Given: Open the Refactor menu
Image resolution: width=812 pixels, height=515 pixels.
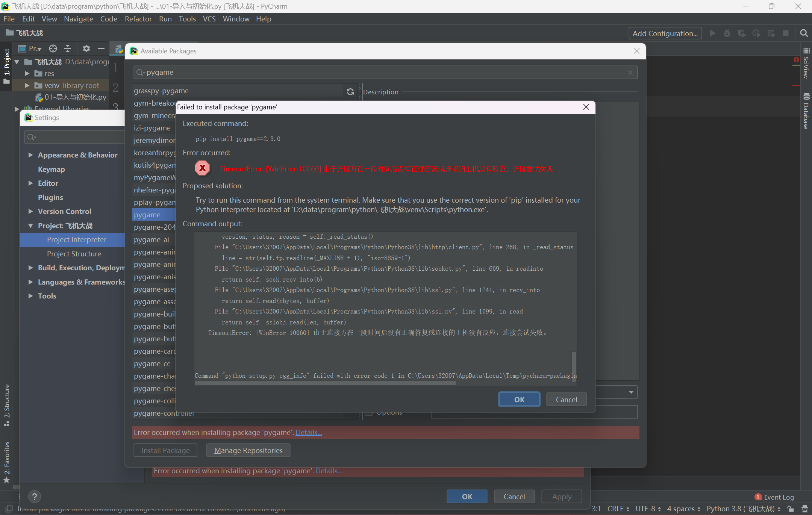Looking at the screenshot, I should tap(138, 19).
